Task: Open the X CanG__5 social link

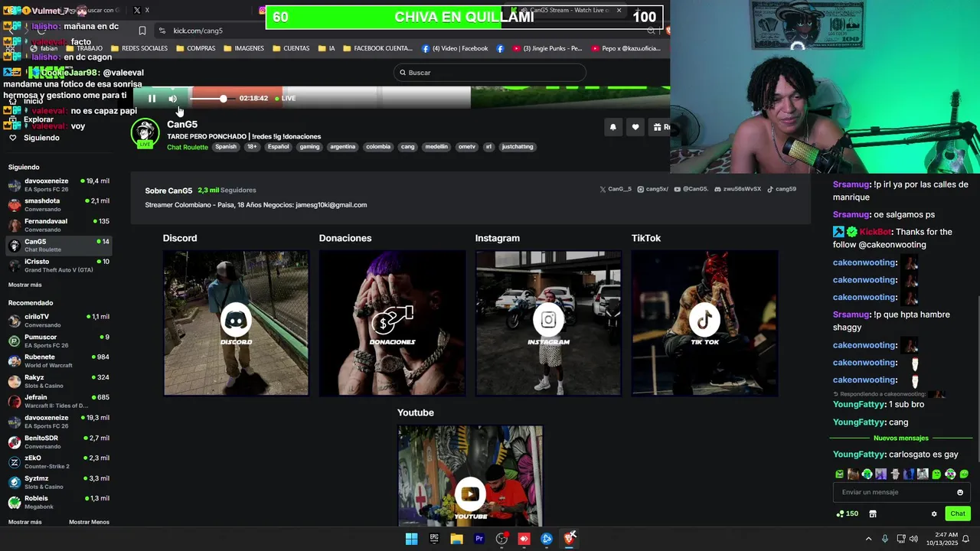Action: (615, 189)
